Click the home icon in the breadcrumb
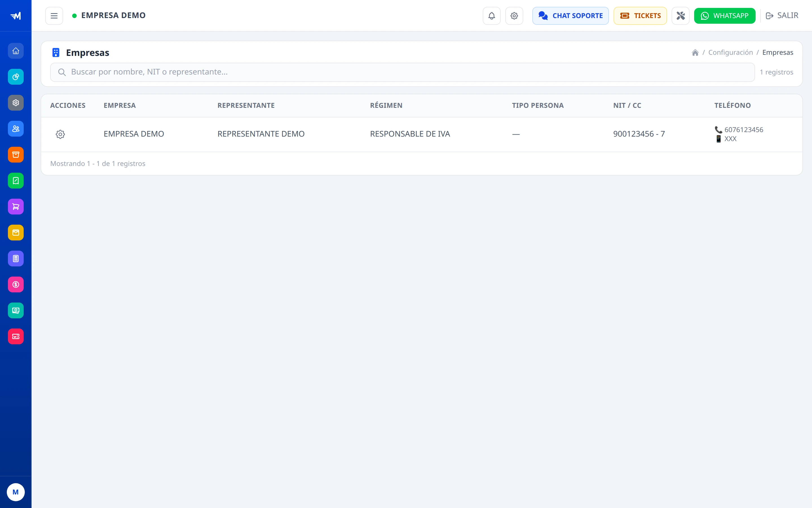Screen dimensions: 812x508 point(695,52)
